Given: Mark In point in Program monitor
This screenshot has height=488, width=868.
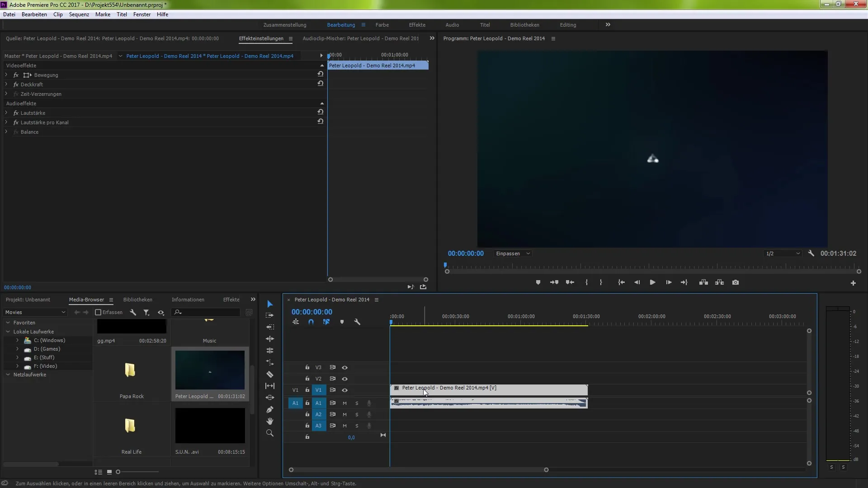Looking at the screenshot, I should (587, 282).
